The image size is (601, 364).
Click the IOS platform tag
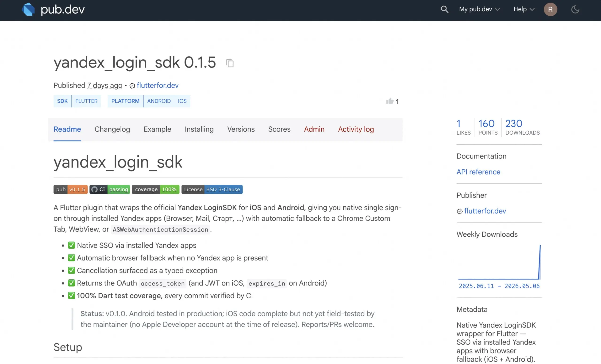pos(182,101)
